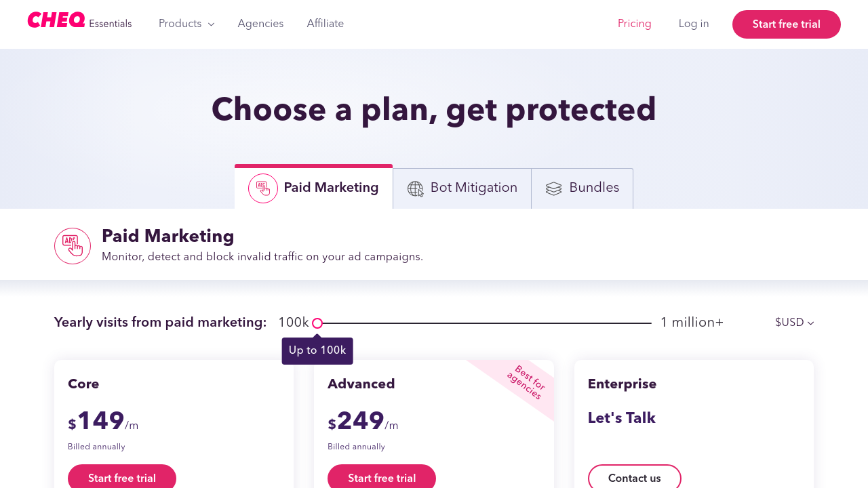Switch to the Bot Mitigation tab

point(473,188)
